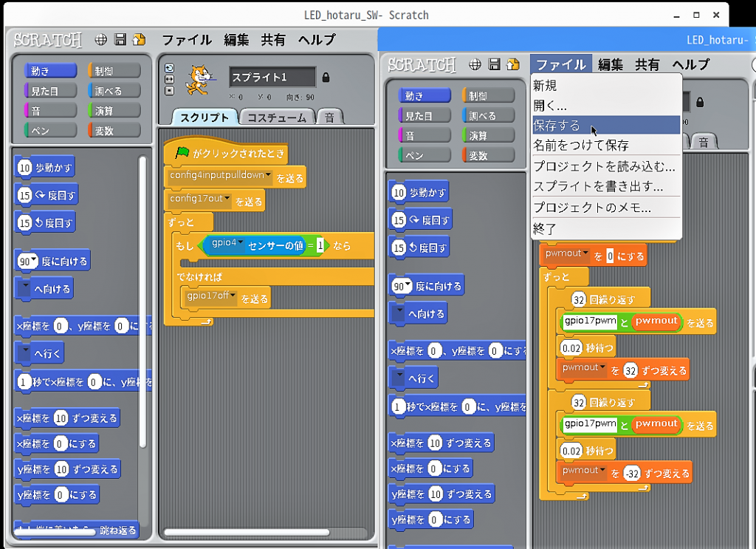
Task: Click the floppy save icon in LED_hotaru_SW window
Action: (x=120, y=40)
